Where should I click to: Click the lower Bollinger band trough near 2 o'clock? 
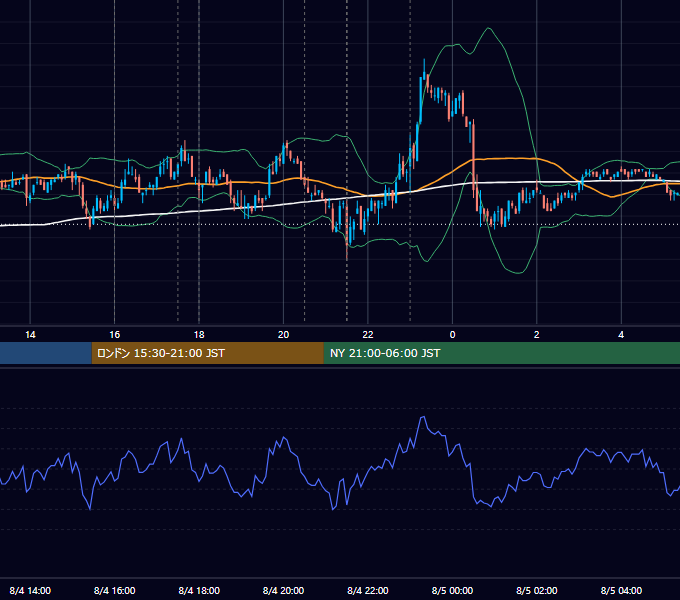519,273
